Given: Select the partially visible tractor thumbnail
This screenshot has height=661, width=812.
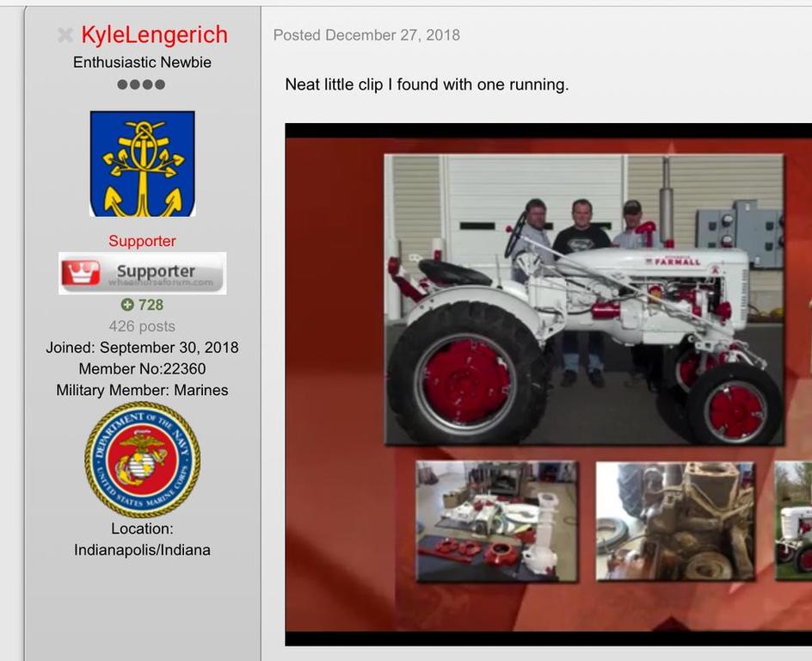Looking at the screenshot, I should click(x=794, y=521).
